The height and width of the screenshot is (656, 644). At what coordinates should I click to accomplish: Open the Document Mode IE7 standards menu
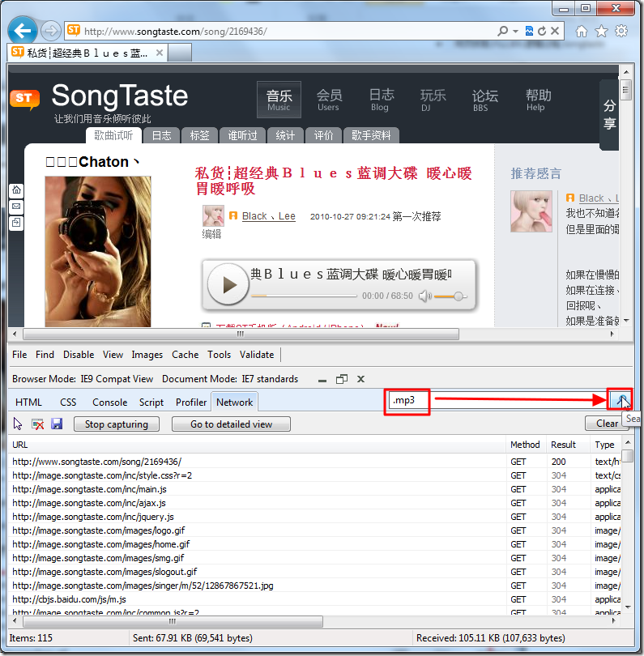[x=230, y=379]
